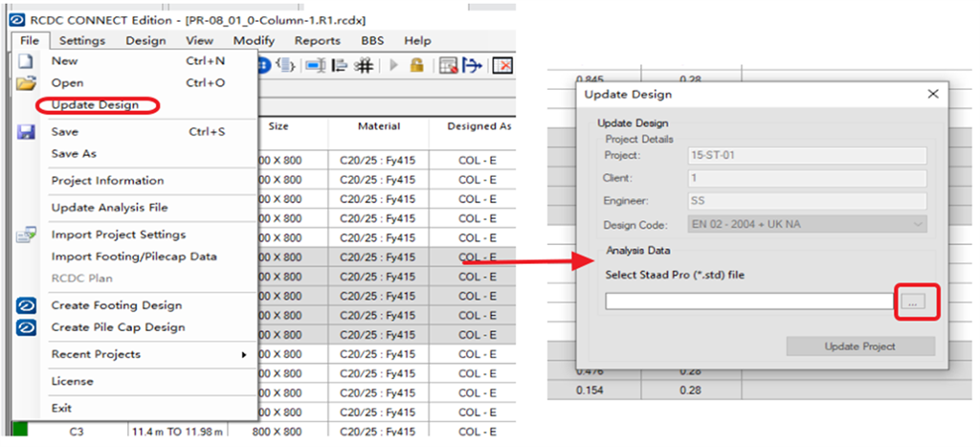Click the gray play arrow toolbar icon
This screenshot has height=447, width=980.
point(394,65)
